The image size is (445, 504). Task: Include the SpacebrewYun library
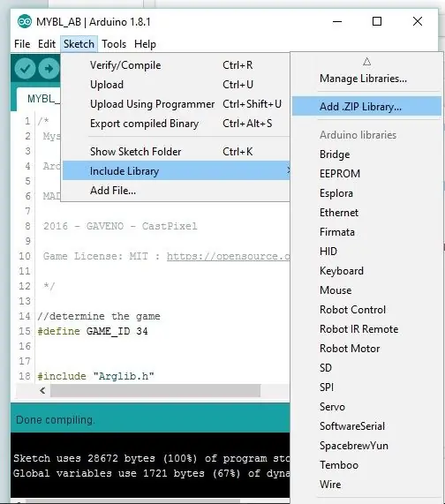click(366, 446)
